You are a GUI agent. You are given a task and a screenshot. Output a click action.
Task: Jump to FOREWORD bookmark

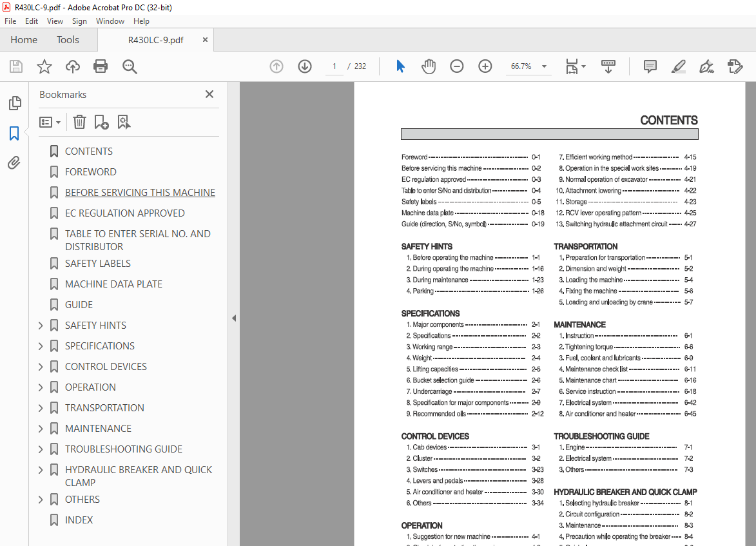(x=91, y=172)
